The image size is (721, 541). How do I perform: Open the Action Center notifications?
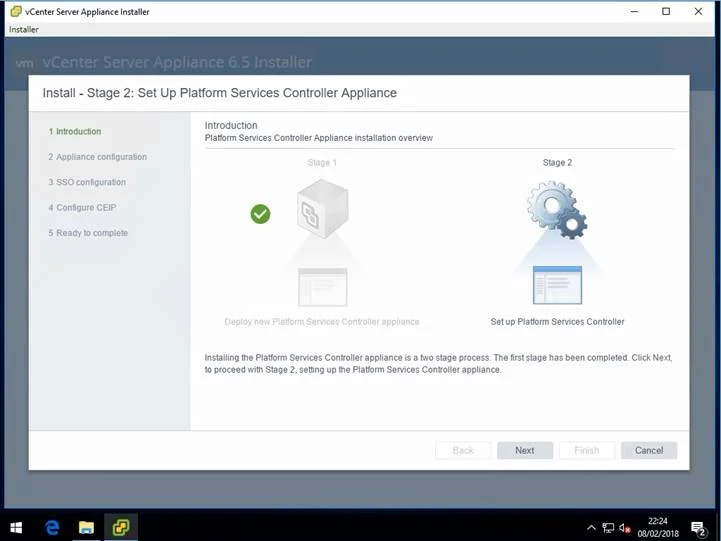pyautogui.click(x=698, y=529)
